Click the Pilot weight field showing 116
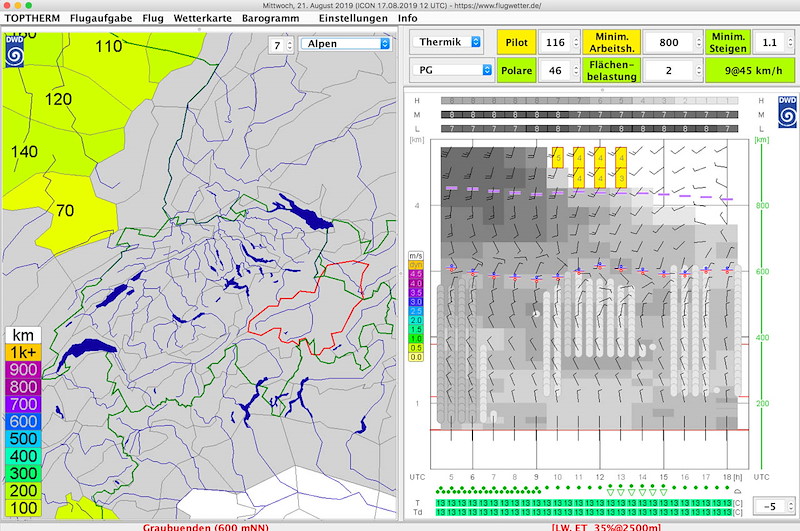Image resolution: width=800 pixels, height=531 pixels. point(555,42)
